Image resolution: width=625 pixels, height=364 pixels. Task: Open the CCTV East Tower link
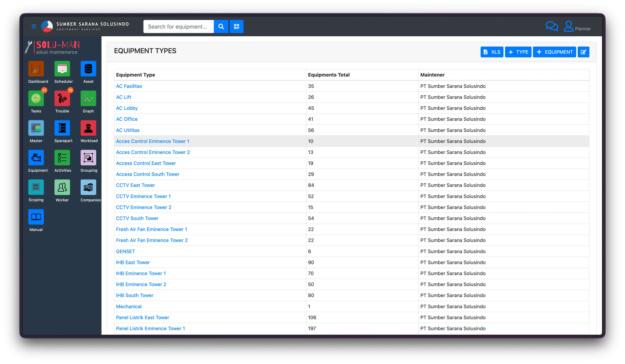coord(135,185)
